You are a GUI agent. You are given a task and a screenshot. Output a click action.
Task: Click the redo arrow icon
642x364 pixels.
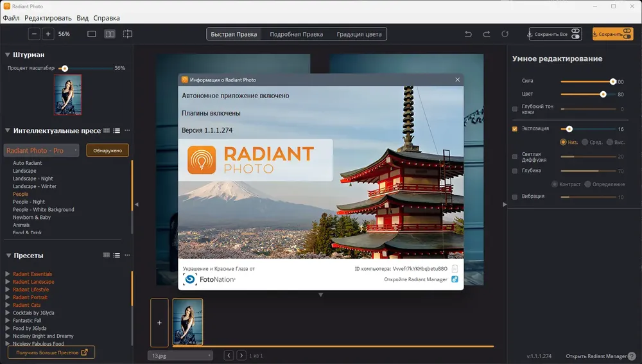(487, 34)
